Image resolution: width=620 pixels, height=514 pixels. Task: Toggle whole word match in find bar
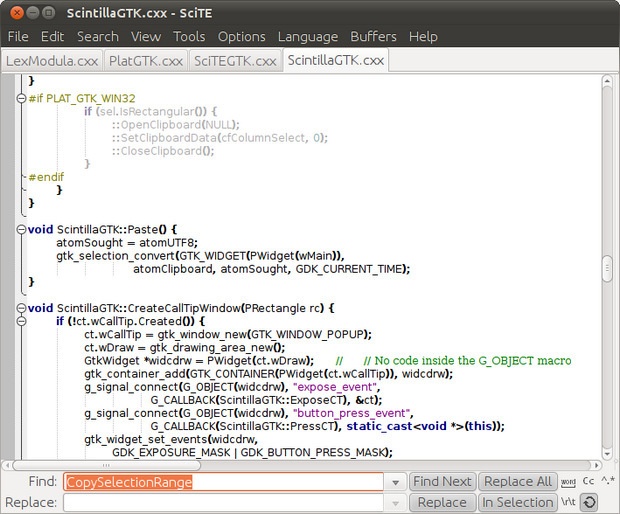pyautogui.click(x=568, y=482)
